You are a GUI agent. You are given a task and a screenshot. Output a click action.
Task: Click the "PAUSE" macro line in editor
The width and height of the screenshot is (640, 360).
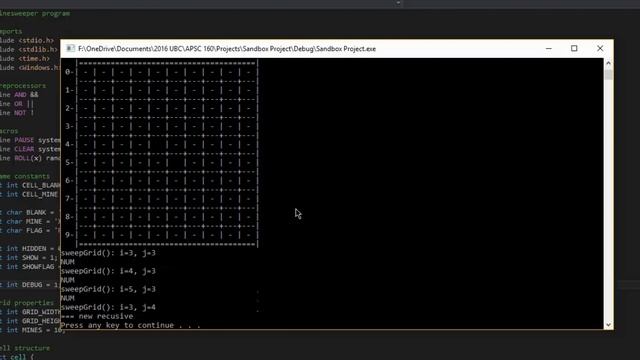click(x=30, y=140)
